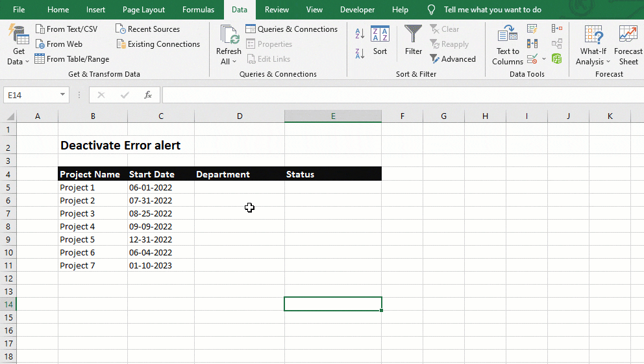
Task: Run Flash Fill
Action: click(x=532, y=29)
